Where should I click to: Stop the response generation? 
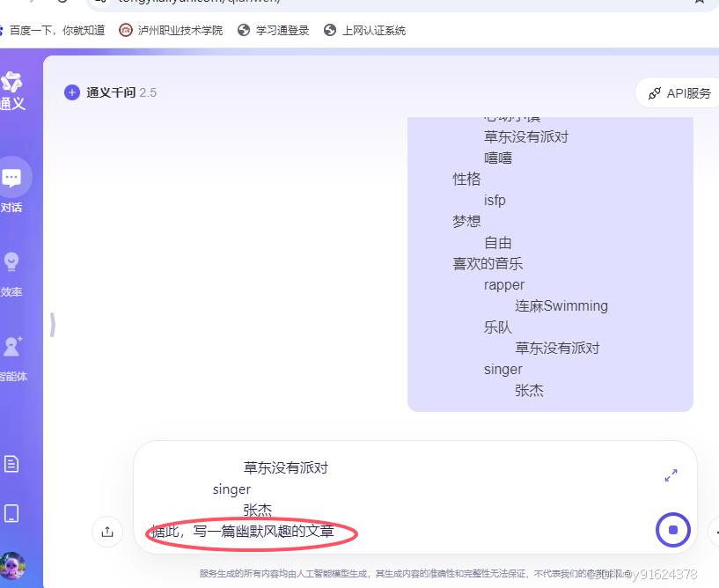point(672,530)
